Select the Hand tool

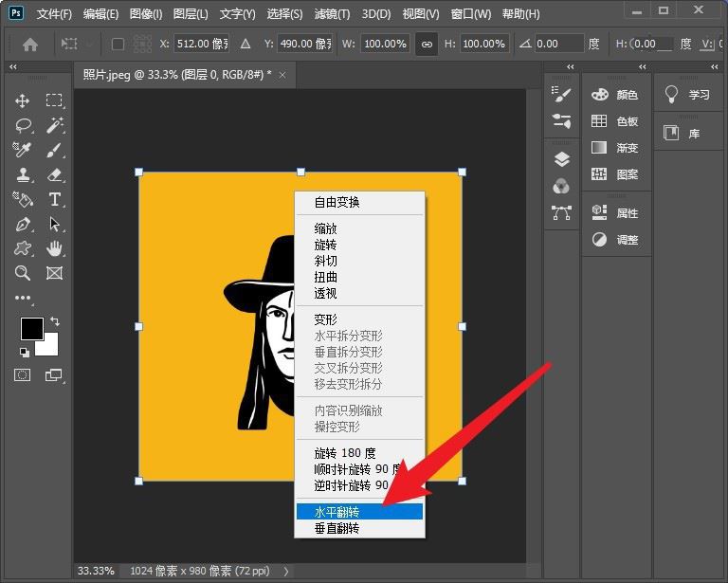click(x=54, y=248)
